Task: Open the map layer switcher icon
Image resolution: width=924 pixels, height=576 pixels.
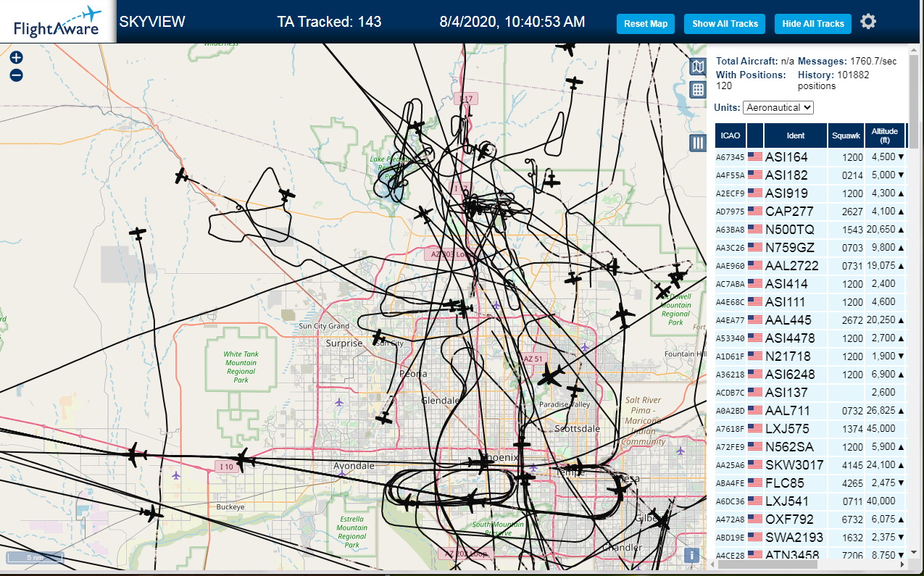Action: (x=698, y=67)
